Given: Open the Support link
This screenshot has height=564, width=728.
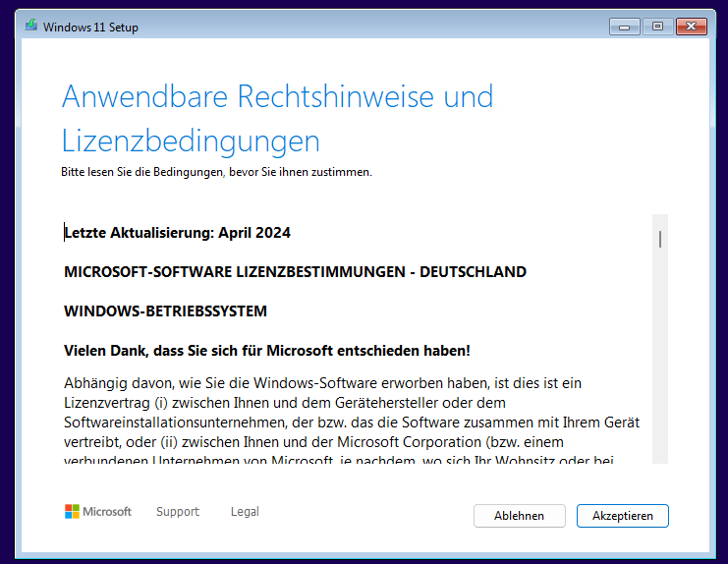Looking at the screenshot, I should click(178, 512).
